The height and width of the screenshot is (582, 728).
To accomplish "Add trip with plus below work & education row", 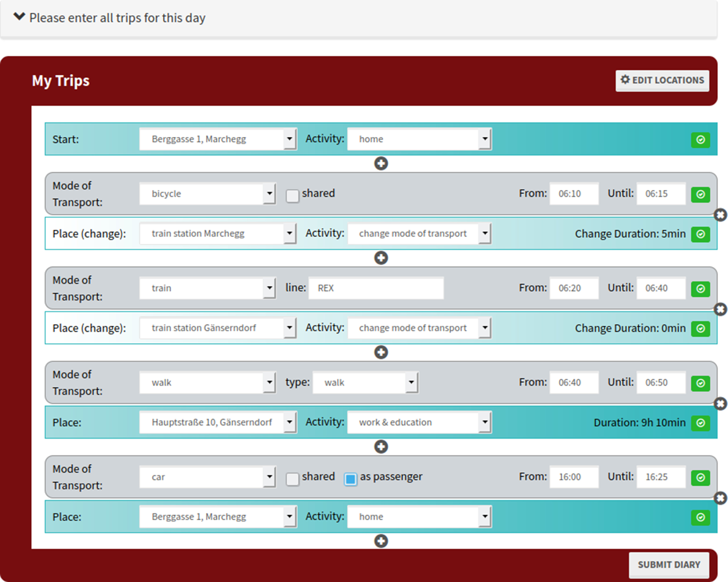I will coord(381,447).
